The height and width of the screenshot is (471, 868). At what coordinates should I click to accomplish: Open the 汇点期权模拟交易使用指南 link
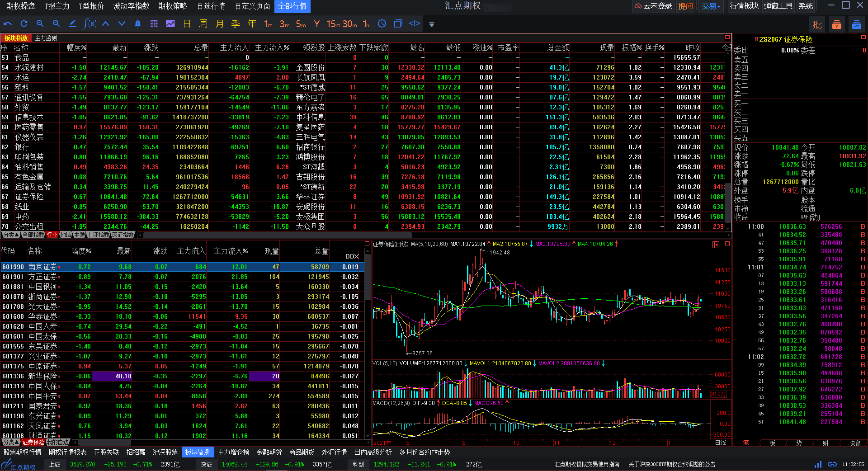[587, 464]
